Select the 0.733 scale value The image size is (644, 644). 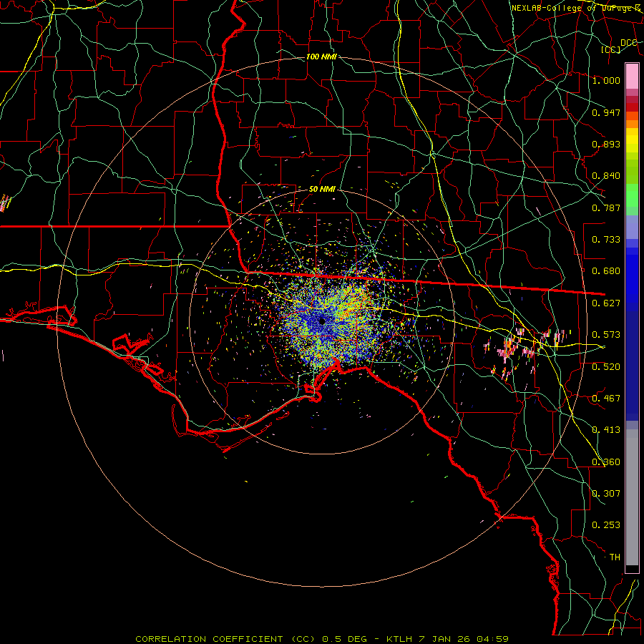click(606, 240)
